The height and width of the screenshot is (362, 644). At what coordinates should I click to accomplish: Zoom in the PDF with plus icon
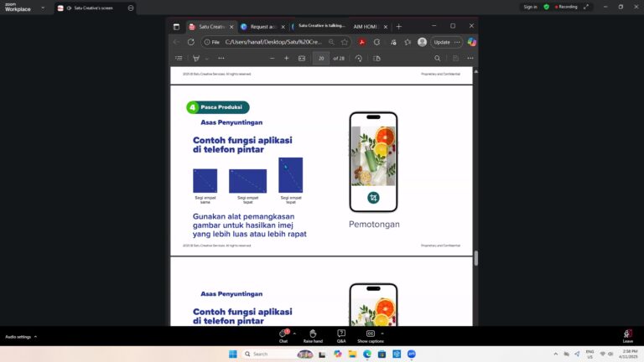286,58
